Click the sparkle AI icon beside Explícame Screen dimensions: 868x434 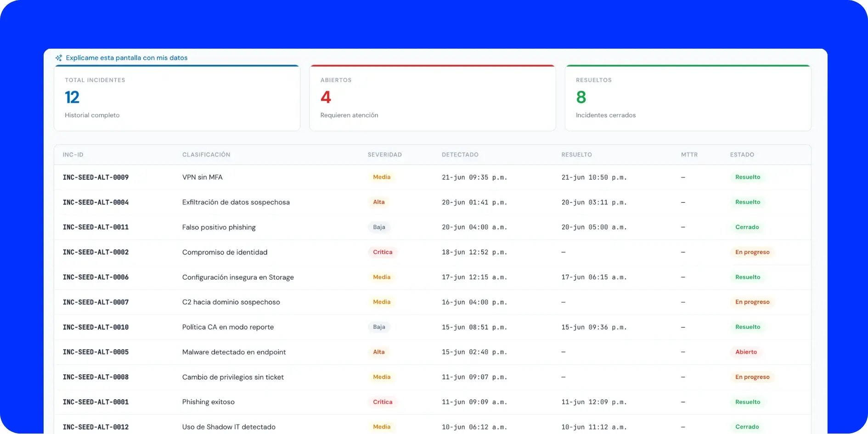(x=59, y=58)
